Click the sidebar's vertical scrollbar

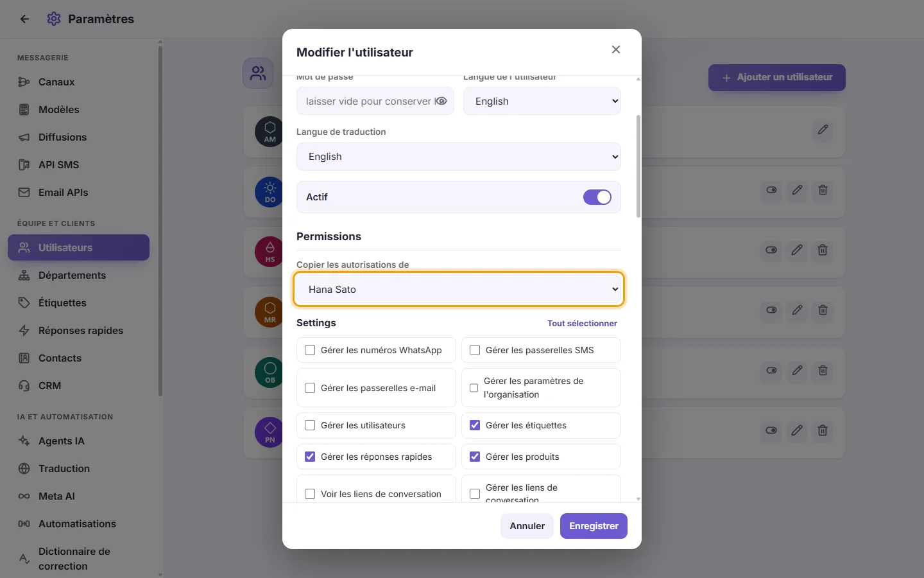(x=160, y=221)
